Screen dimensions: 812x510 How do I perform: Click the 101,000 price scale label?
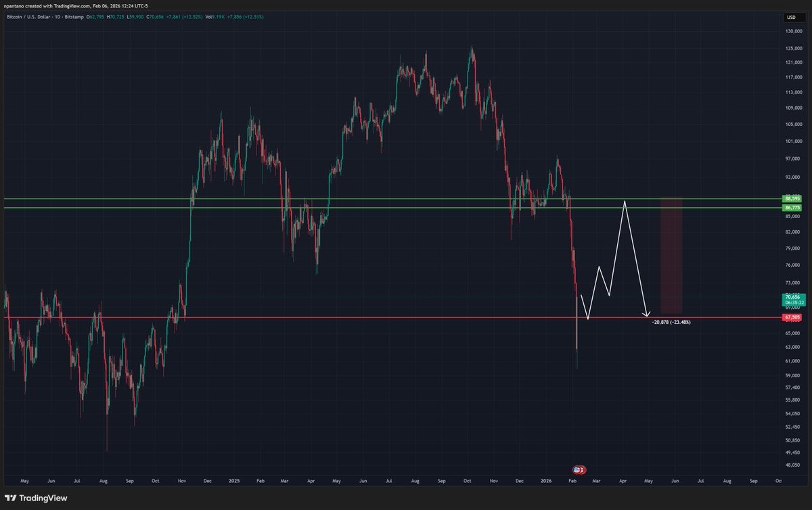tap(792, 142)
